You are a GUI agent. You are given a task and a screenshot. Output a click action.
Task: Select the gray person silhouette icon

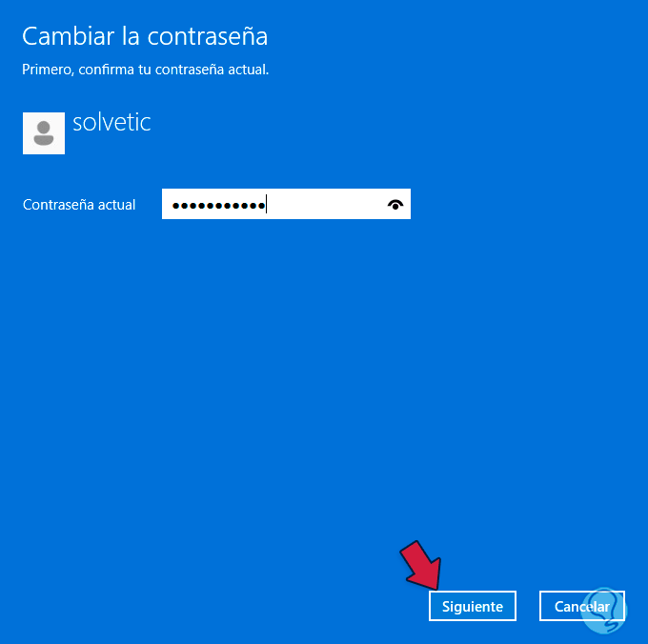point(44,133)
